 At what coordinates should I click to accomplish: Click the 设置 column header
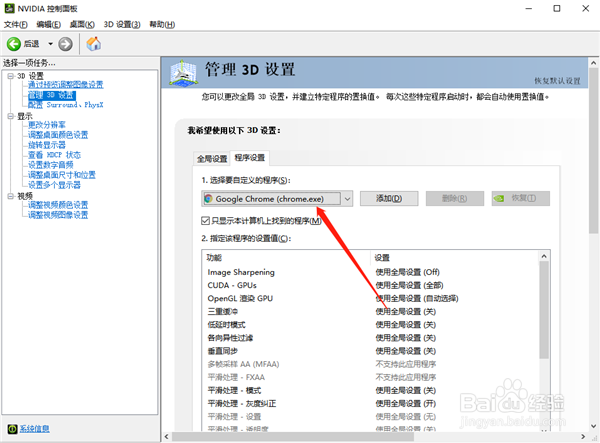click(x=455, y=258)
